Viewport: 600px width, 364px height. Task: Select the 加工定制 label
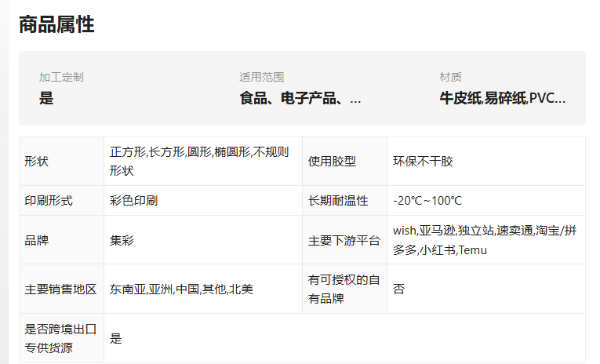[61, 78]
